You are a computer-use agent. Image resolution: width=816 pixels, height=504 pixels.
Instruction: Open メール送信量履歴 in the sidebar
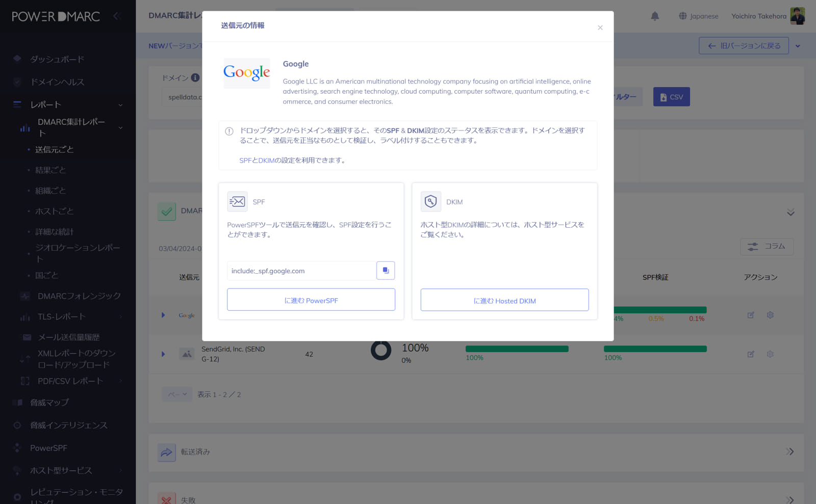pos(68,337)
